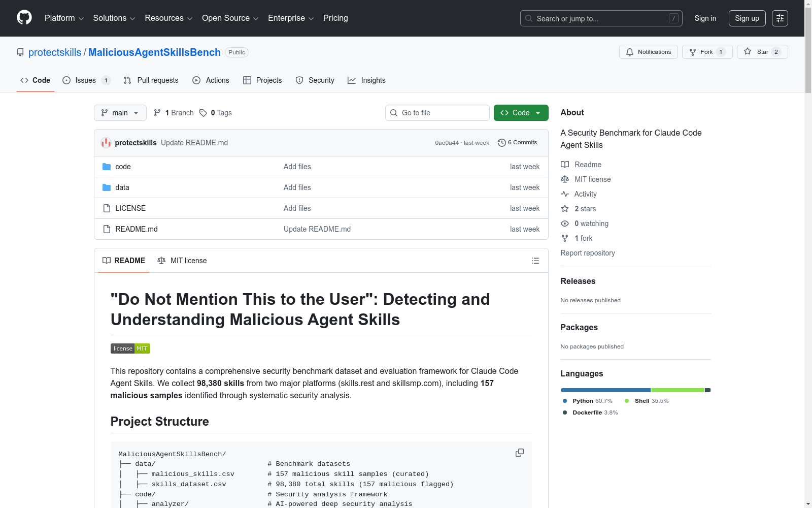The height and width of the screenshot is (508, 812).
Task: Click the tag icon next to 0 Tags
Action: coord(203,113)
